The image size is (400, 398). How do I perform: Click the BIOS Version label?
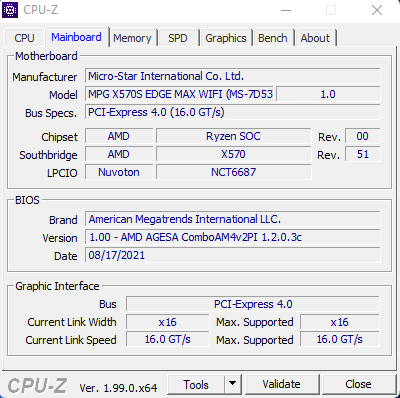[x=60, y=238]
